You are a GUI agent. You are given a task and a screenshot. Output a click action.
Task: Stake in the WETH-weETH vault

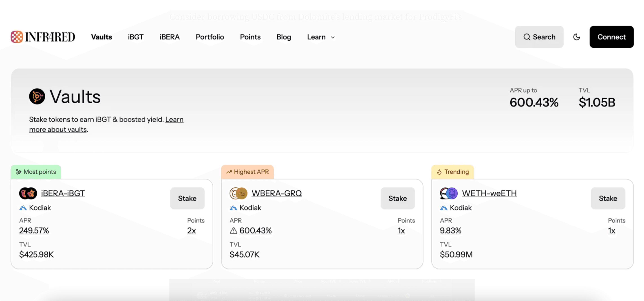pyautogui.click(x=608, y=198)
